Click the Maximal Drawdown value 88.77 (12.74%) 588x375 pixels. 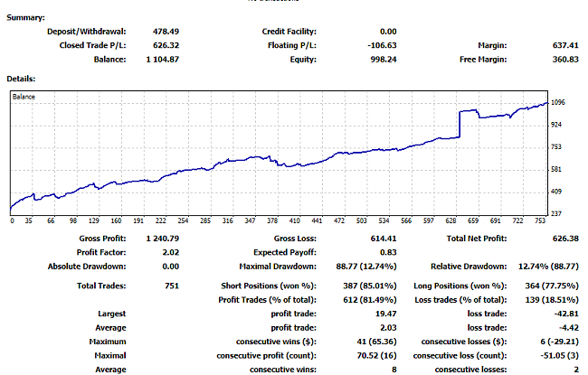tap(363, 266)
